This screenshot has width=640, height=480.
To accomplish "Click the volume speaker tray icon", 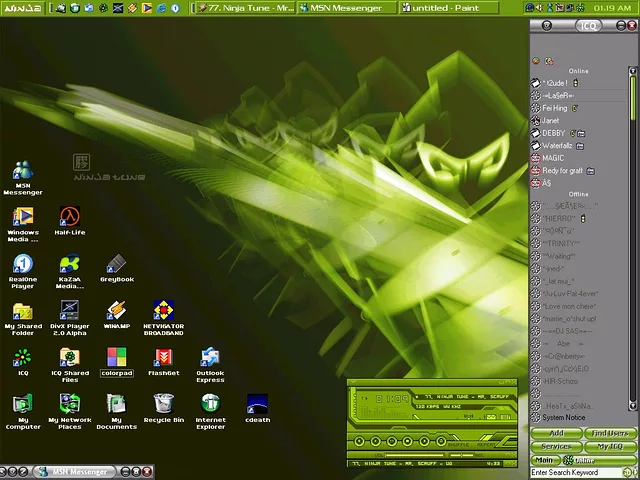I will pos(539,7).
